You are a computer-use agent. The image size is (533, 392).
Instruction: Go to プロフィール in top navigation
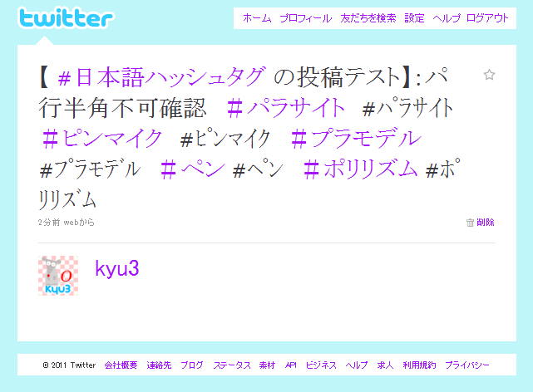click(306, 18)
